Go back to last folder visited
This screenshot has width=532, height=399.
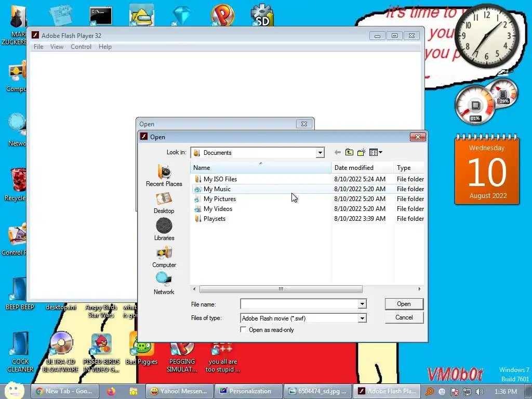click(337, 152)
